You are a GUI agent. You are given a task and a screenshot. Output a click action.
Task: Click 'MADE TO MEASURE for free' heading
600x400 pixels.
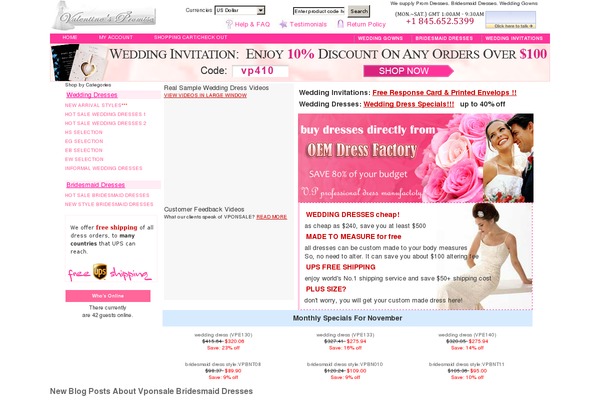354,237
